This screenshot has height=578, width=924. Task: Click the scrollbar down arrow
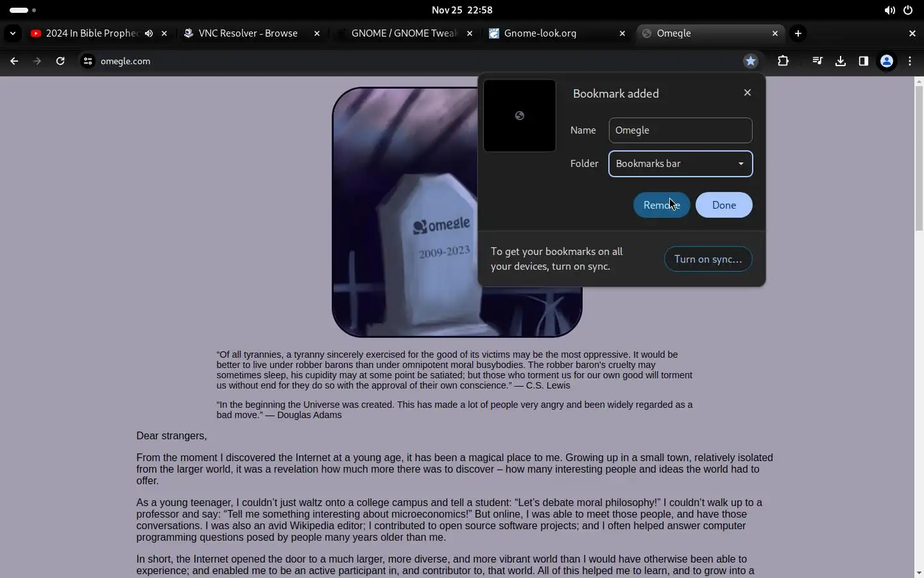click(919, 572)
